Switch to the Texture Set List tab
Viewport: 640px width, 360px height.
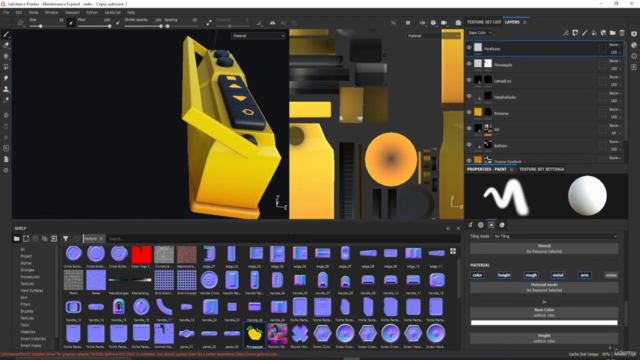[x=484, y=22]
